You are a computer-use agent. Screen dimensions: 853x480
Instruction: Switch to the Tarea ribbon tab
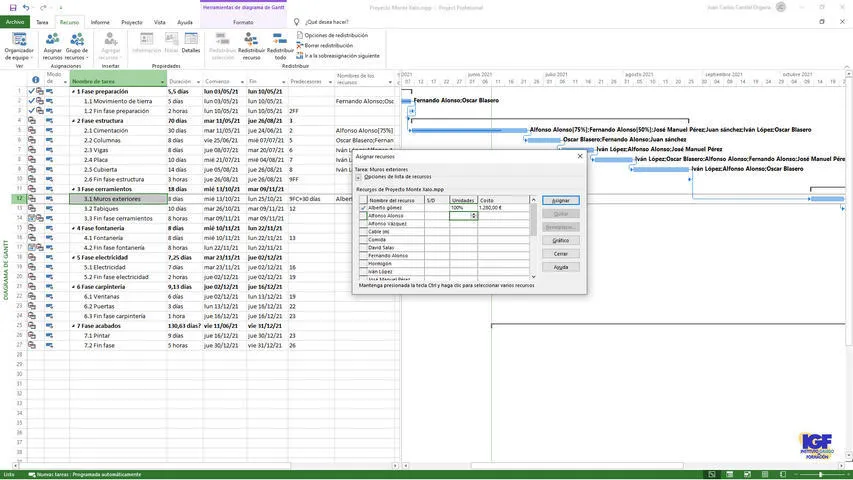42,22
